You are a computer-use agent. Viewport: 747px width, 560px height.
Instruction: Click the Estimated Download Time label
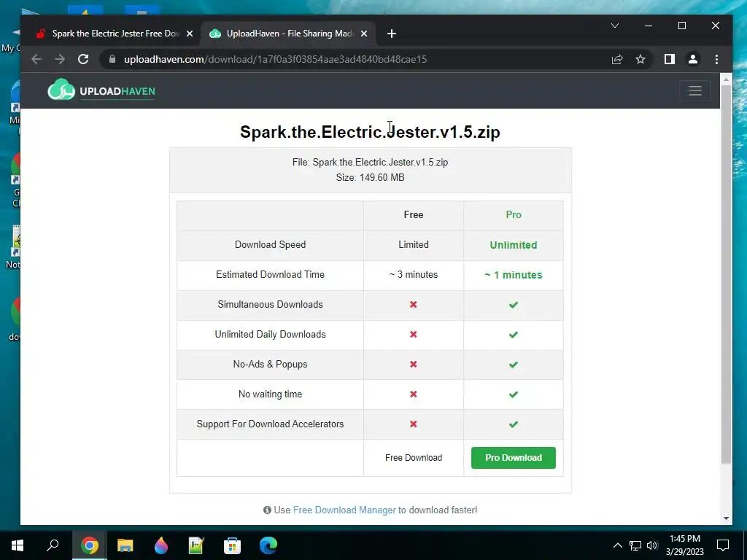tap(270, 274)
